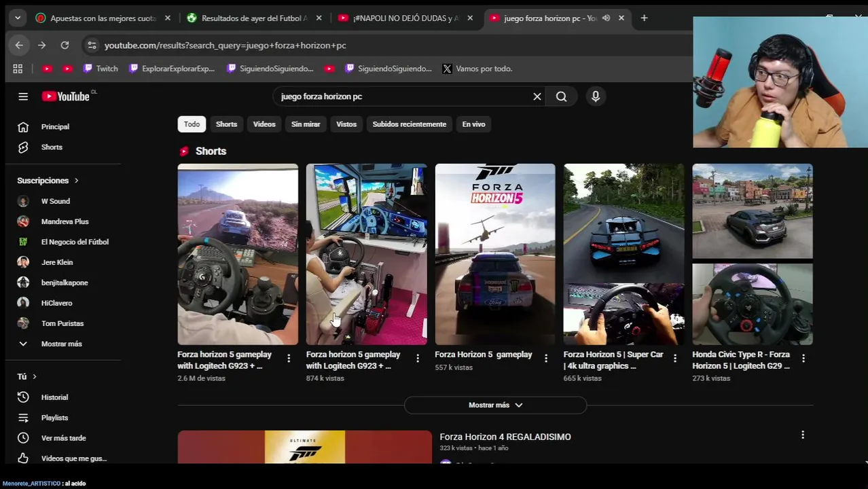868x489 pixels.
Task: Open Tom Puristas subscription channel
Action: (62, 323)
